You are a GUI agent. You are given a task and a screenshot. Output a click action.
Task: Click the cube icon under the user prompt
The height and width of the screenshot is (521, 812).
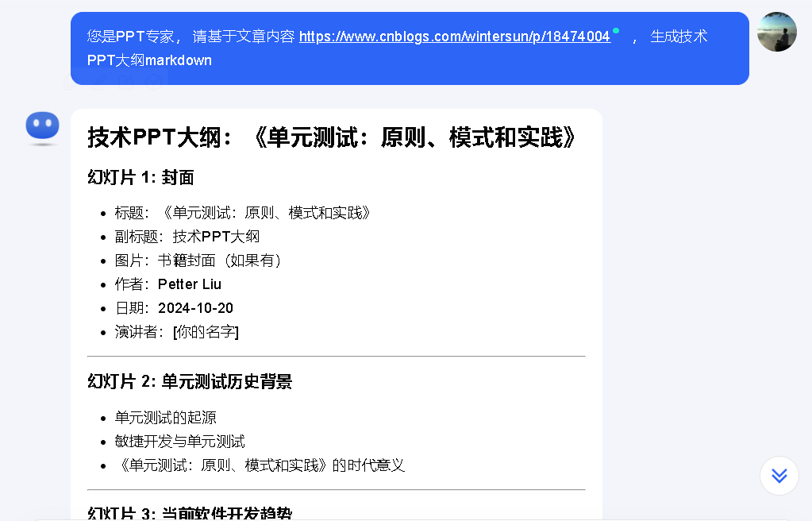(x=153, y=84)
